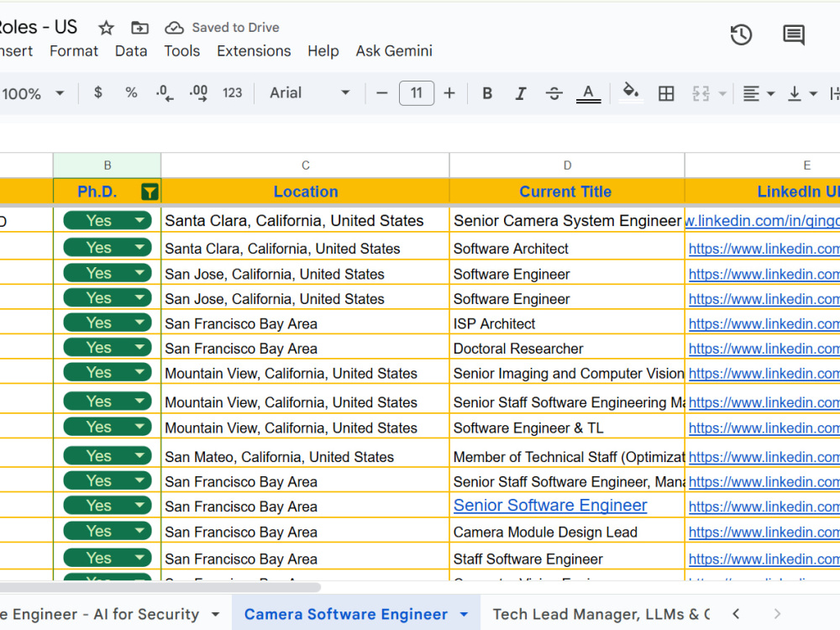Apply italic formatting

(520, 93)
